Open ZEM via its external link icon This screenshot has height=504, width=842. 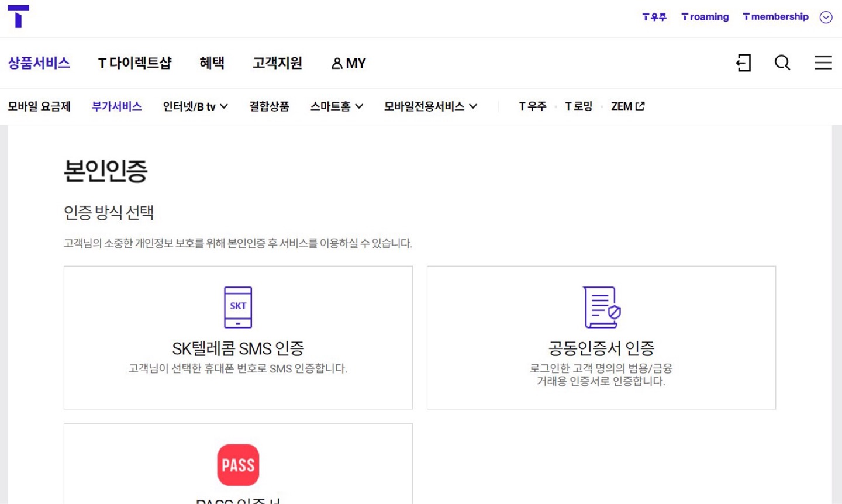(x=641, y=105)
